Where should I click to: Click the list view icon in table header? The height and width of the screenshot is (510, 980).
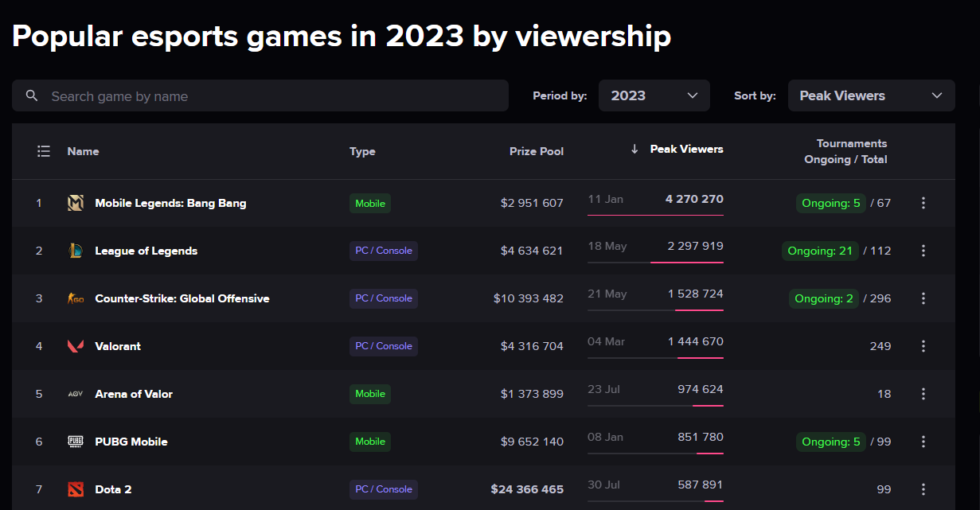click(44, 151)
